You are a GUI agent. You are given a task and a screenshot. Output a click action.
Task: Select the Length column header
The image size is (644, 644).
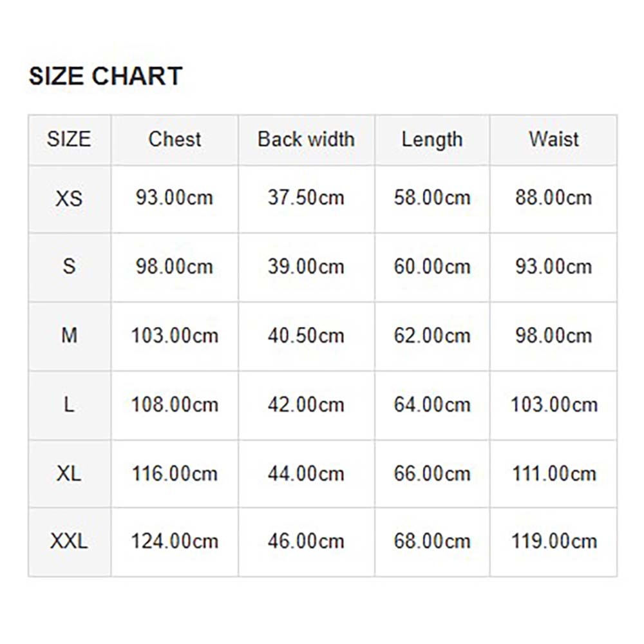click(431, 139)
